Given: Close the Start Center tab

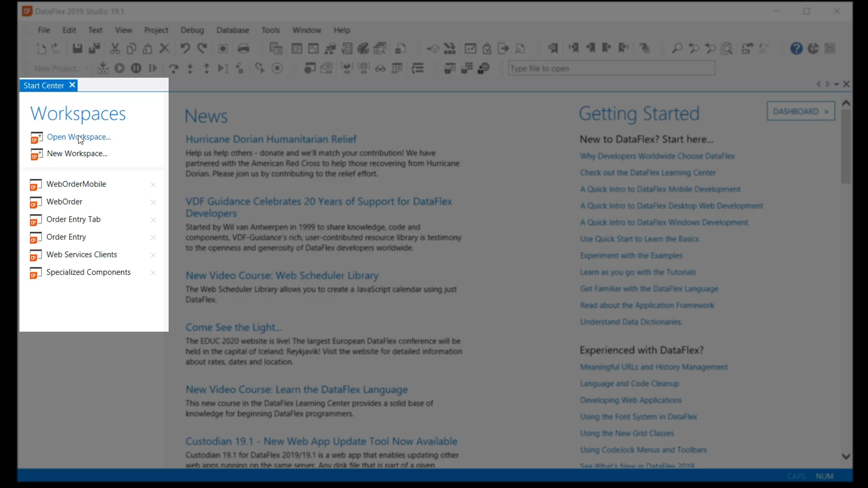Looking at the screenshot, I should [72, 85].
